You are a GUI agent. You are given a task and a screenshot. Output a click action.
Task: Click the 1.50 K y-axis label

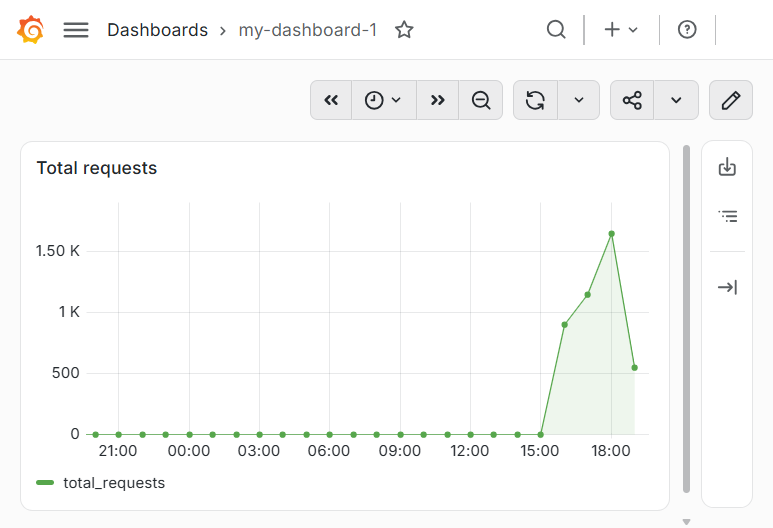[58, 251]
